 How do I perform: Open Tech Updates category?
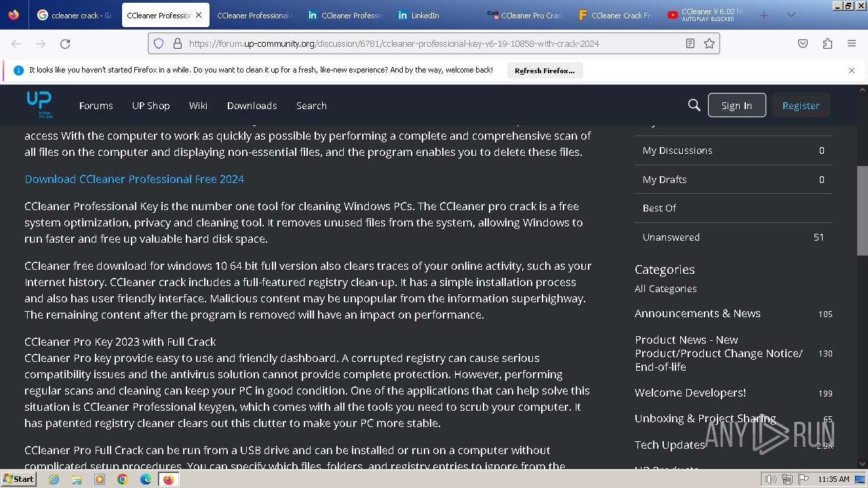coord(669,445)
